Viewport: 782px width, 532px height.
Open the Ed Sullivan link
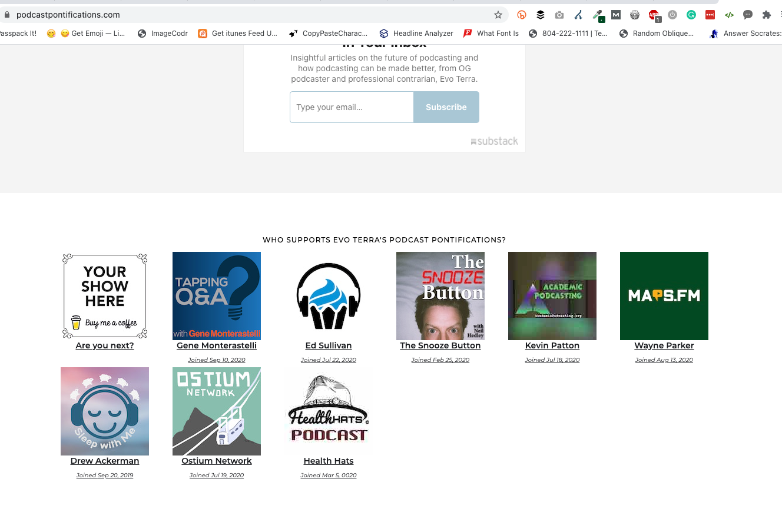tap(329, 345)
